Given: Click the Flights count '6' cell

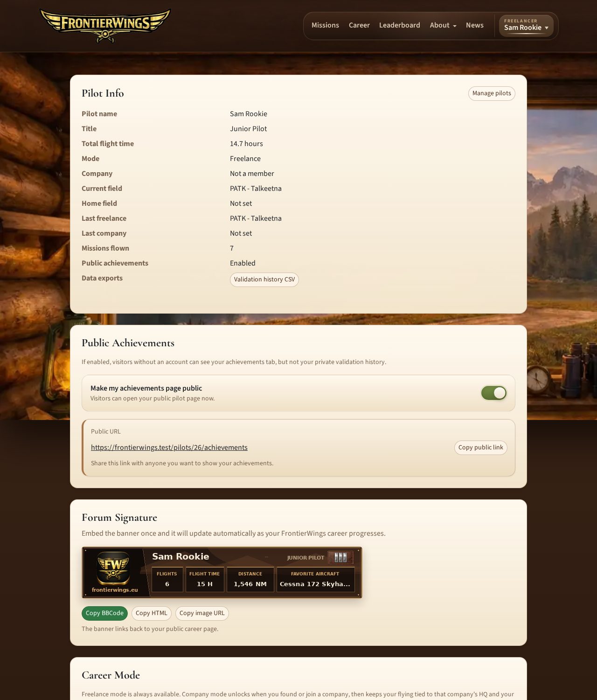Looking at the screenshot, I should [167, 580].
